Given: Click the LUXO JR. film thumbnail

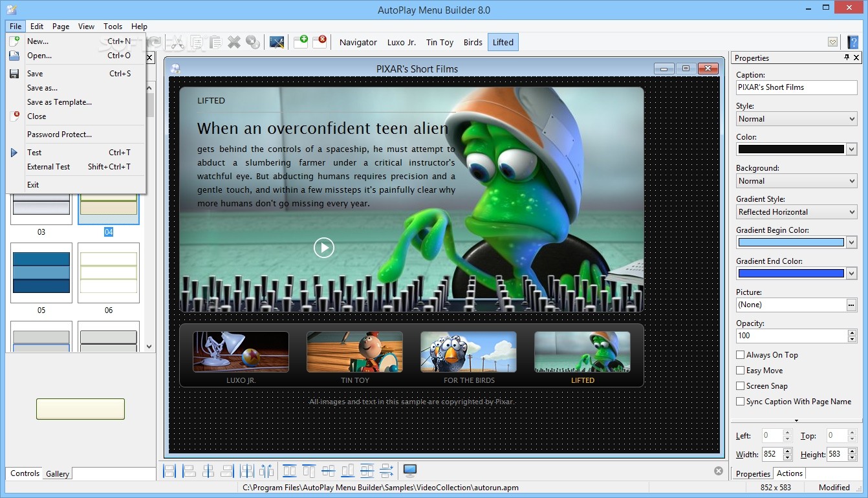Looking at the screenshot, I should click(241, 352).
